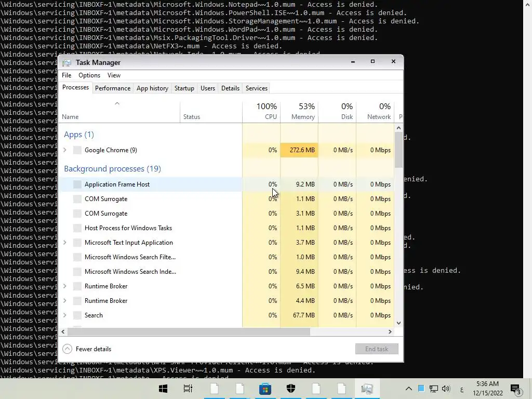This screenshot has width=532, height=399.
Task: Open Windows Security shield in taskbar
Action: (291, 389)
